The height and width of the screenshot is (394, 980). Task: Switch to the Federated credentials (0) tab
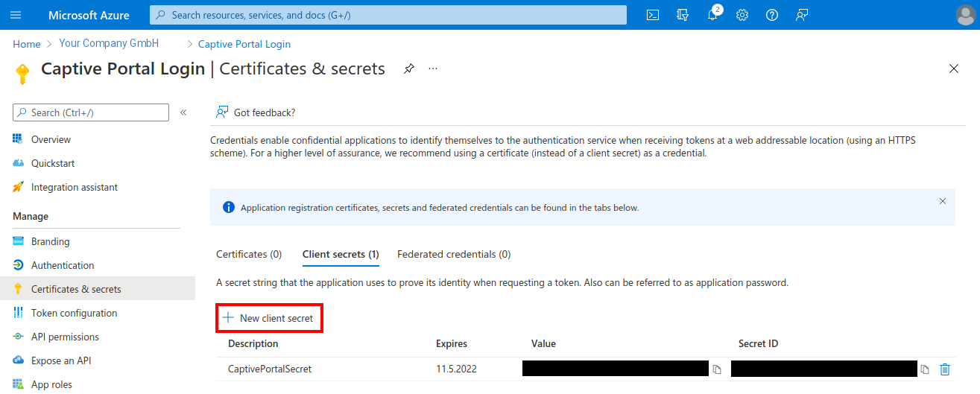pyautogui.click(x=454, y=254)
